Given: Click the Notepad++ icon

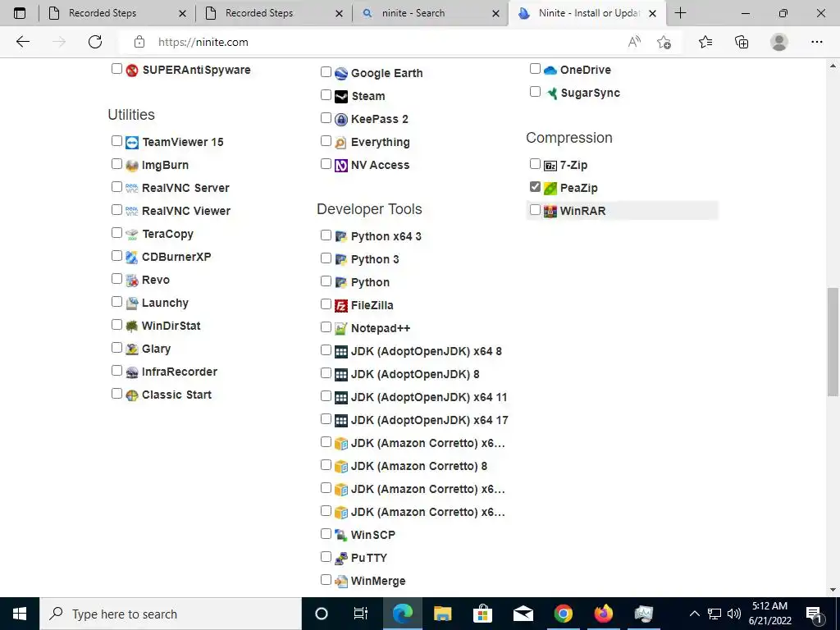Looking at the screenshot, I should click(341, 328).
